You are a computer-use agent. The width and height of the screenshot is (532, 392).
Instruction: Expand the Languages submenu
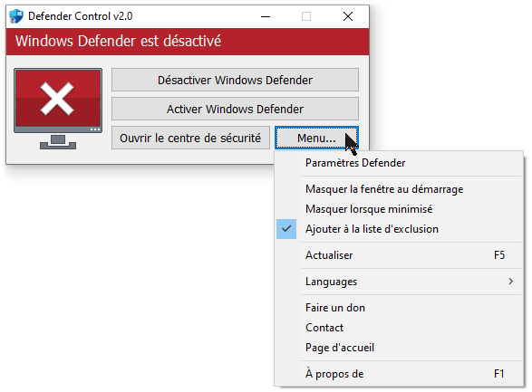click(399, 282)
